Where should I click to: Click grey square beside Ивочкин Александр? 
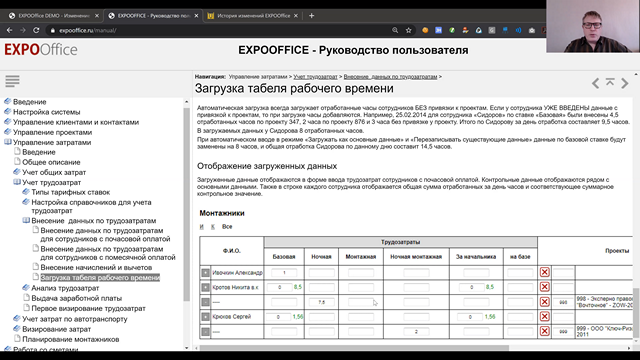pyautogui.click(x=205, y=273)
